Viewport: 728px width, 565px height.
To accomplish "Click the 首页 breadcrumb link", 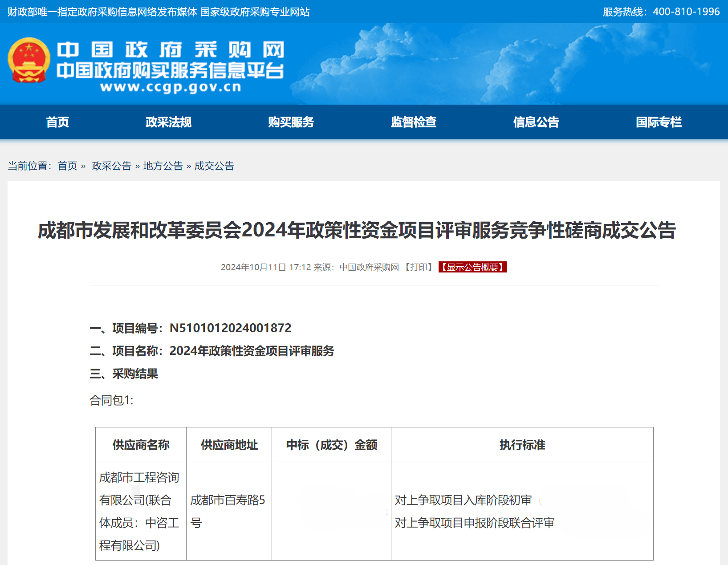I will click(x=67, y=166).
